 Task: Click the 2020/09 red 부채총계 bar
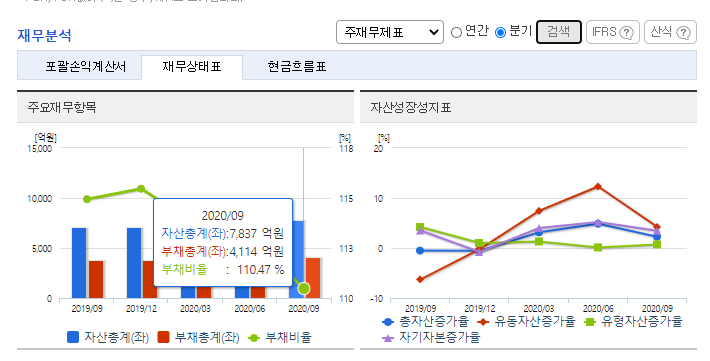coord(313,278)
